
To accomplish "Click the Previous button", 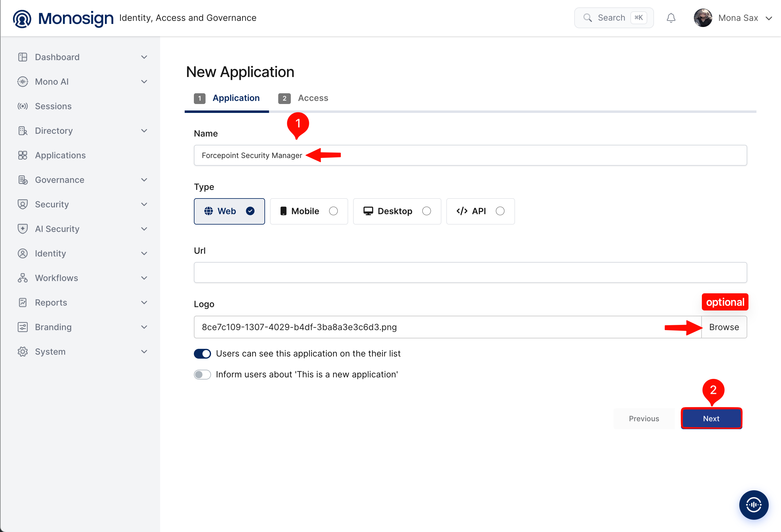I will pos(644,418).
